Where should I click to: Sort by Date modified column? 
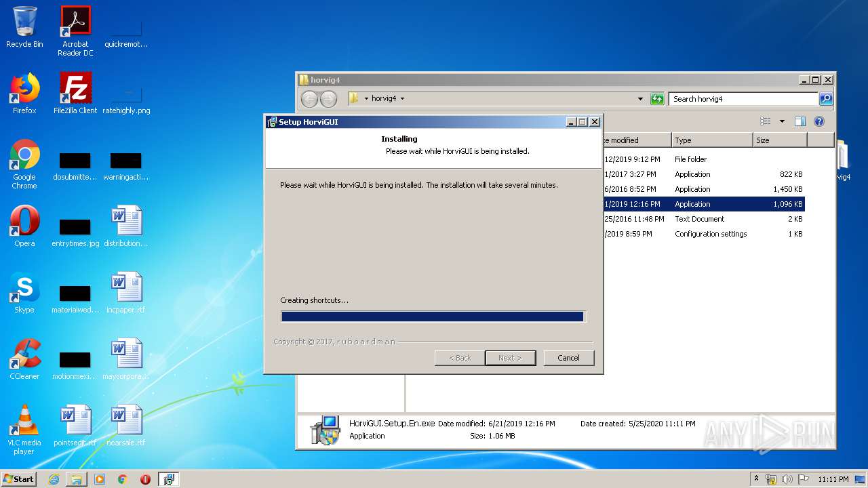[x=637, y=140]
